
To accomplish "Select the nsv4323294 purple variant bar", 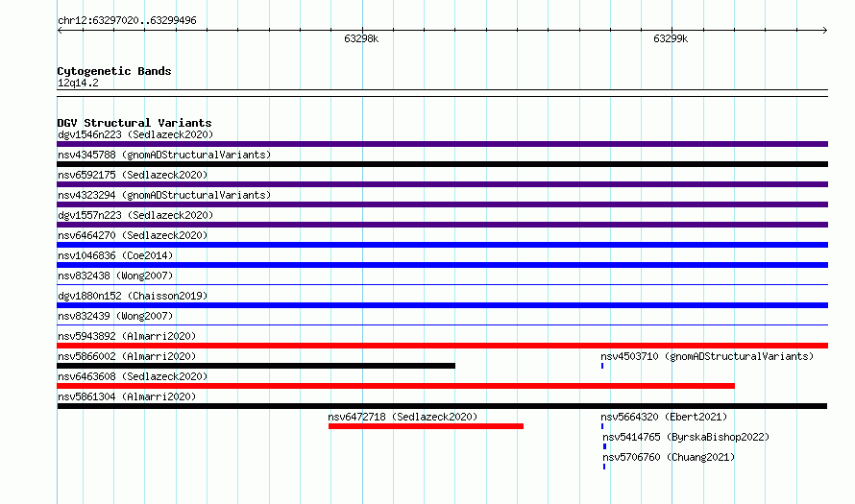I will [x=442, y=204].
